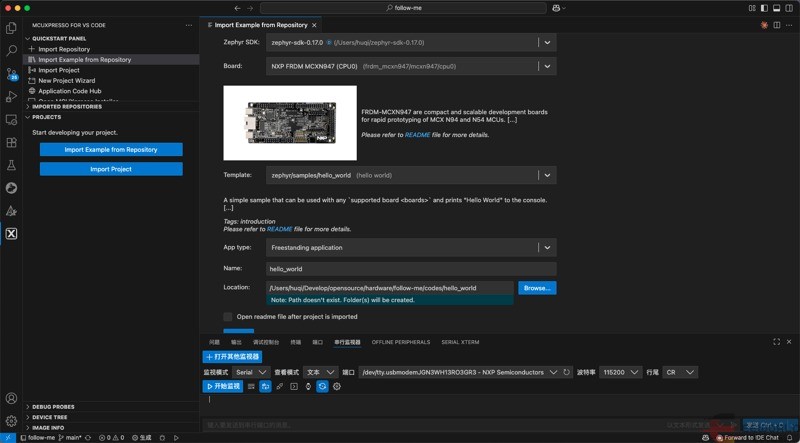Toggle the clear output icon left of blue toggle
The width and height of the screenshot is (800, 443).
[x=251, y=386]
